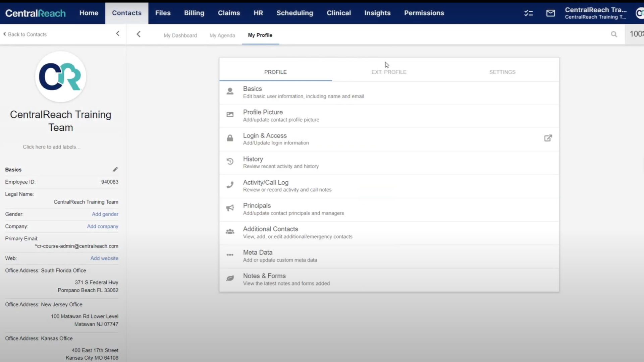The width and height of the screenshot is (644, 362).
Task: Open the Contacts menu
Action: [127, 13]
